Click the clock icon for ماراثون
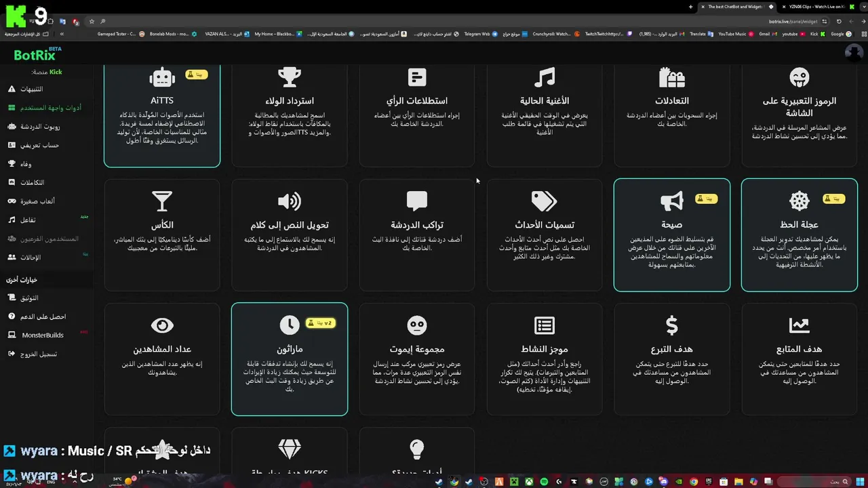The image size is (868, 488). (290, 325)
